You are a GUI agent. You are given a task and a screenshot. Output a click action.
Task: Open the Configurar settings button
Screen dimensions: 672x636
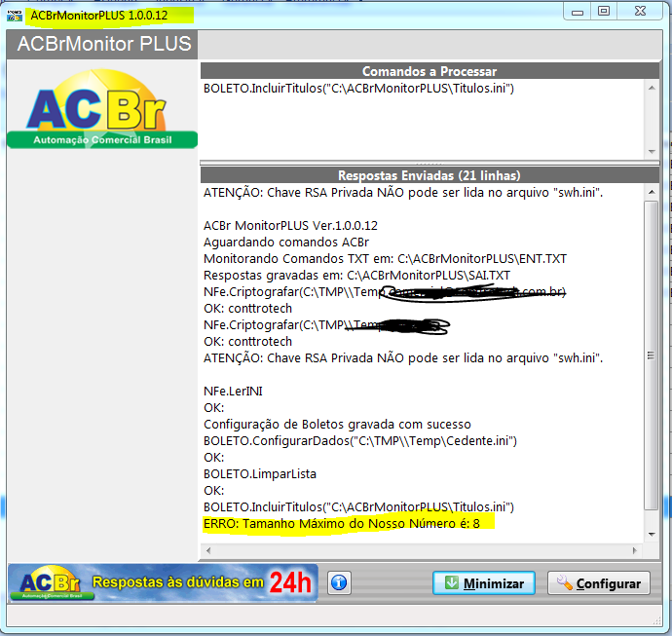(x=598, y=582)
